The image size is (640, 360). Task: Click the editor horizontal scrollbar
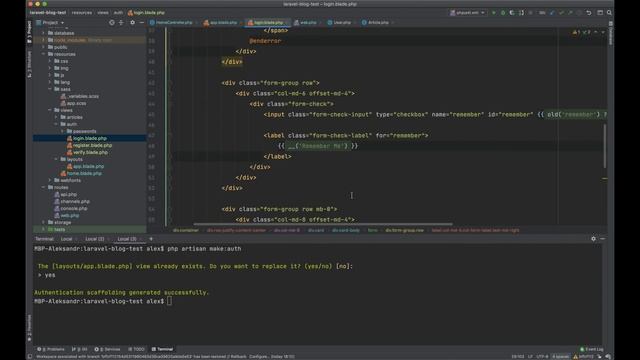pyautogui.click(x=323, y=224)
